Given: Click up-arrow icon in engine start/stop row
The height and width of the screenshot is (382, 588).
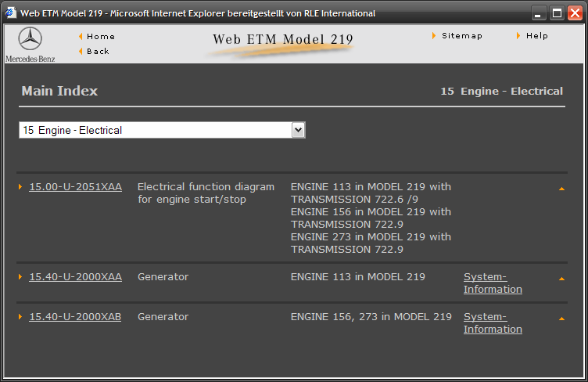Looking at the screenshot, I should pos(561,189).
